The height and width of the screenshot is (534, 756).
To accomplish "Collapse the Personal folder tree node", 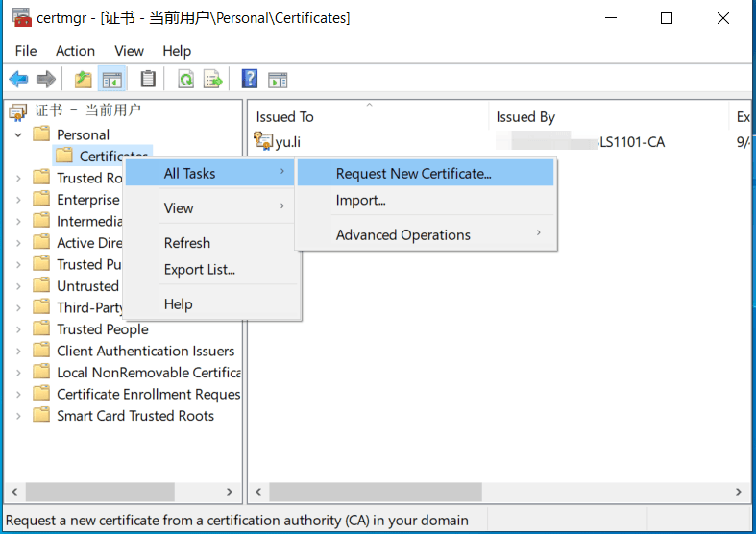I will (18, 135).
